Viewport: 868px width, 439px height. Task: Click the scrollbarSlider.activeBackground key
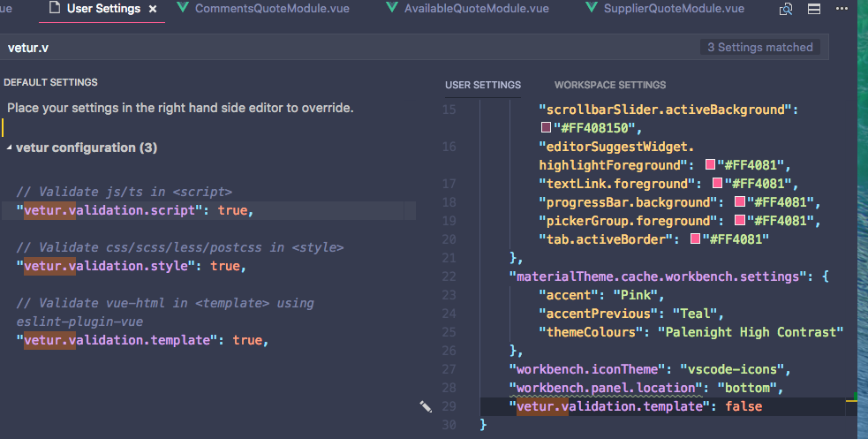665,110
